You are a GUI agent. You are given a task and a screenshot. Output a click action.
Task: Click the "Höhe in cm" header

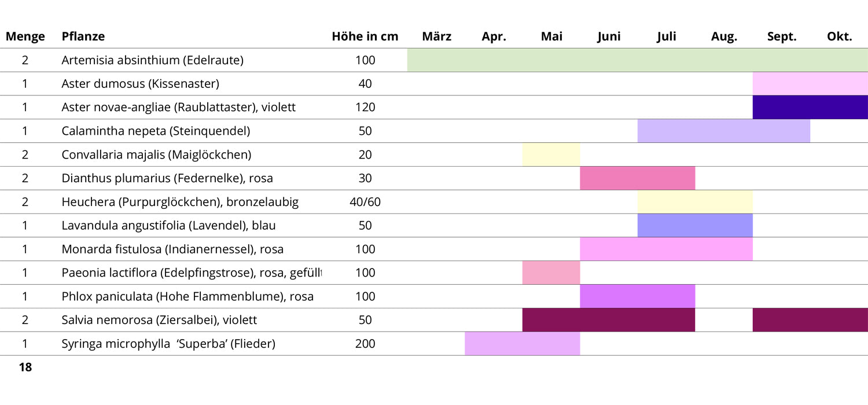click(x=365, y=36)
